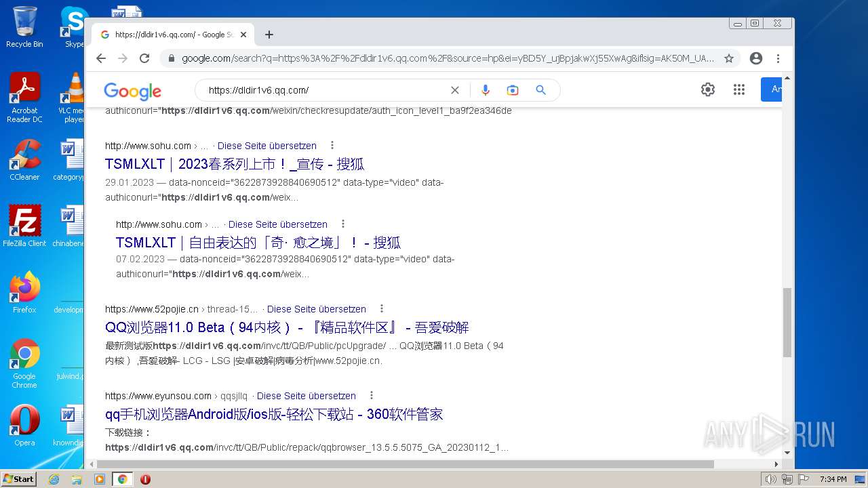Open media player from taskbar
The image size is (868, 488).
click(100, 479)
